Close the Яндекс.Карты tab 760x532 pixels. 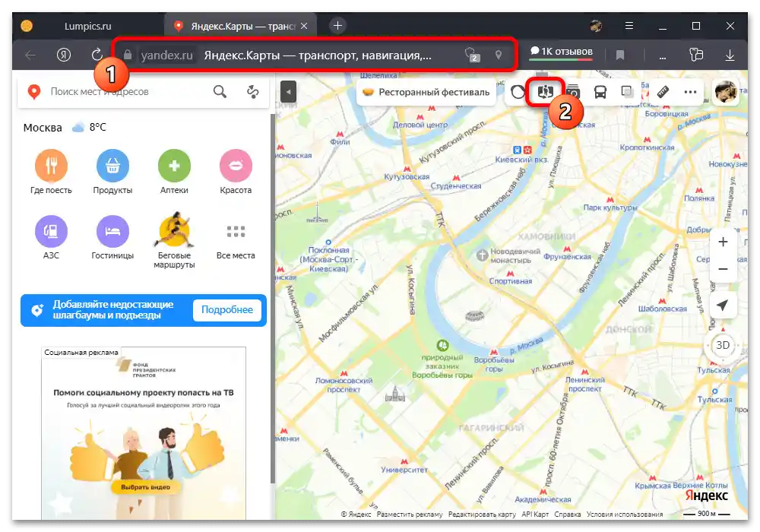pos(304,26)
